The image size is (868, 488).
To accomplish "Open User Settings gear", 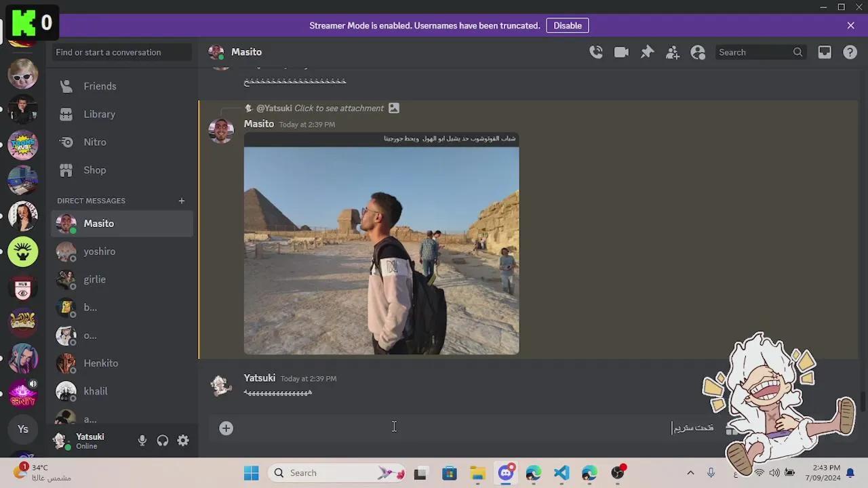I will [x=183, y=441].
